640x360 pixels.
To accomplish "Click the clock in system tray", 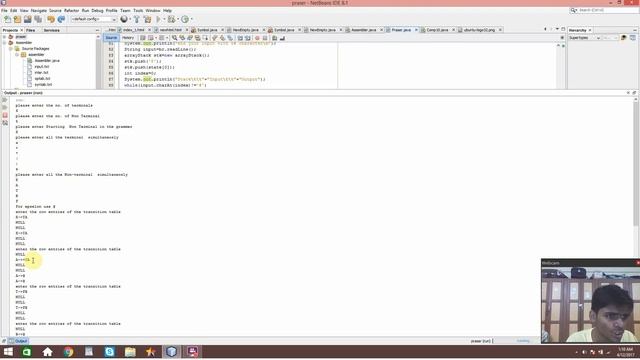I will coord(625,352).
